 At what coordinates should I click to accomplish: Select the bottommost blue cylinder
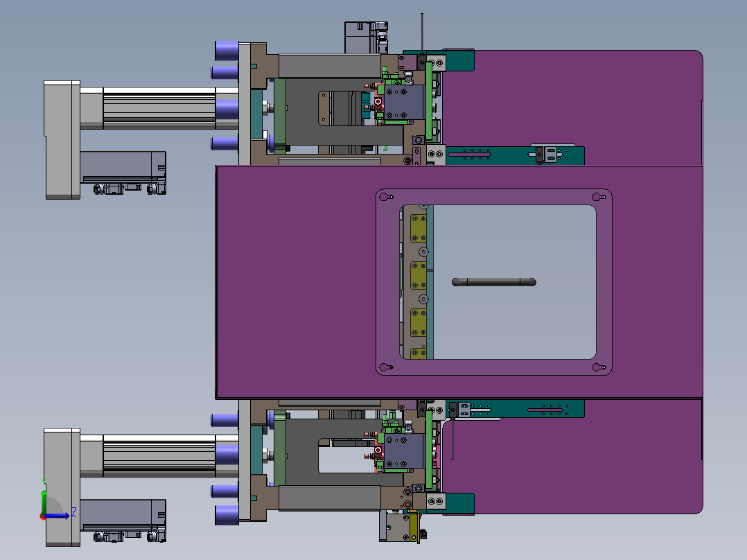click(x=227, y=515)
